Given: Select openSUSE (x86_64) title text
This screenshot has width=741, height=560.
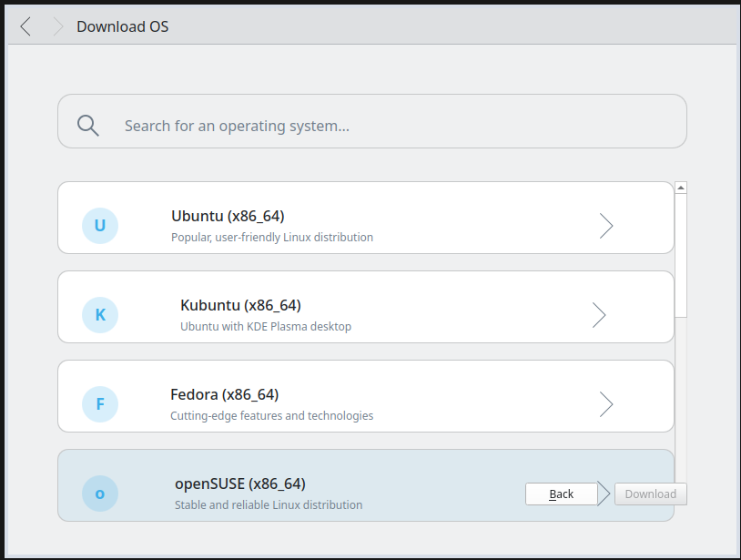Looking at the screenshot, I should pyautogui.click(x=240, y=484).
